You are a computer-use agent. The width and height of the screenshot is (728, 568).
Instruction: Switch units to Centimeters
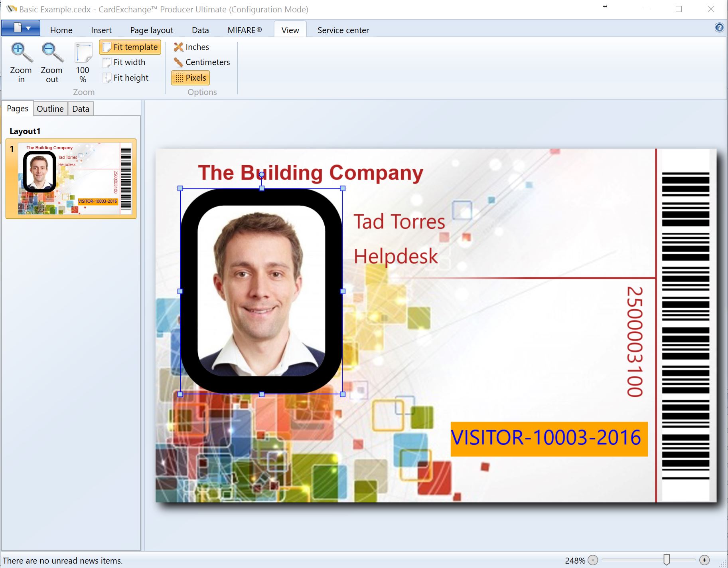202,62
